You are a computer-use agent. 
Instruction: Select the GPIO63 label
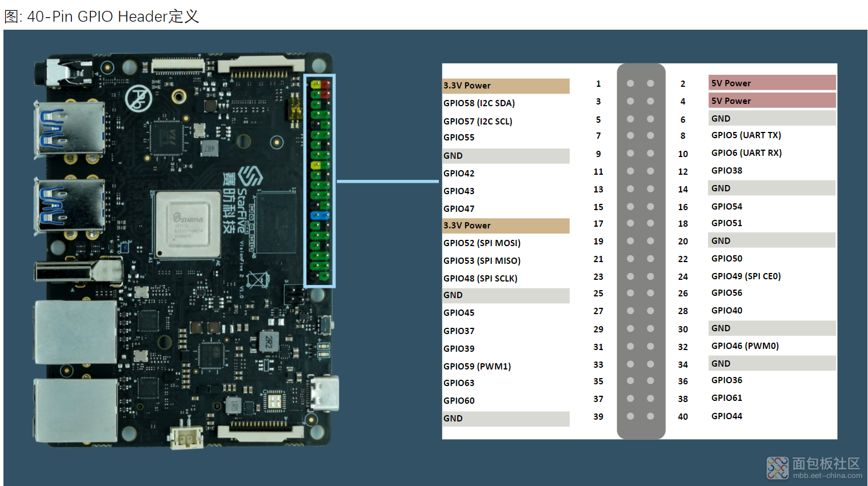coord(459,383)
